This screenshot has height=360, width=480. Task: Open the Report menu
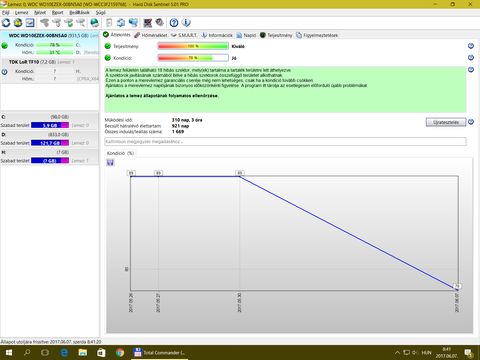pos(57,12)
